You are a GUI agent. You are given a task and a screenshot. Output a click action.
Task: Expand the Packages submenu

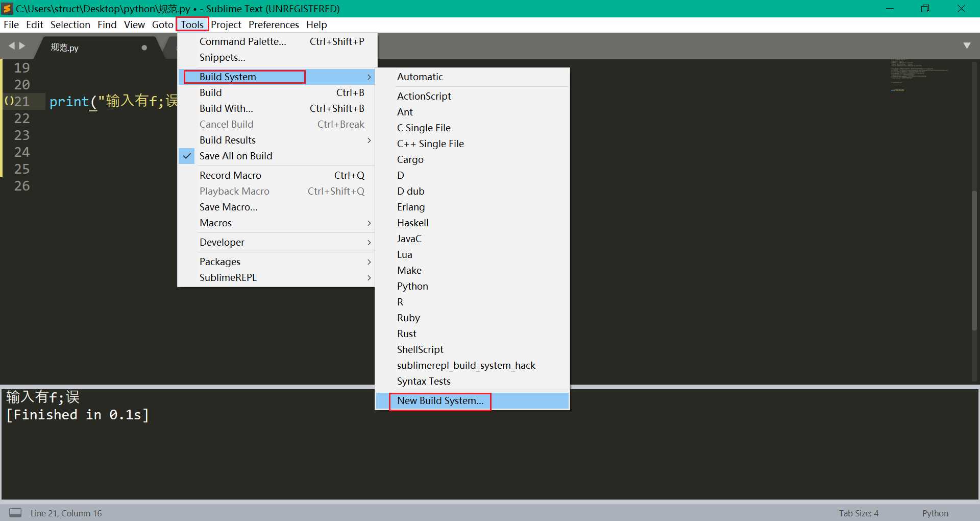[x=276, y=262]
